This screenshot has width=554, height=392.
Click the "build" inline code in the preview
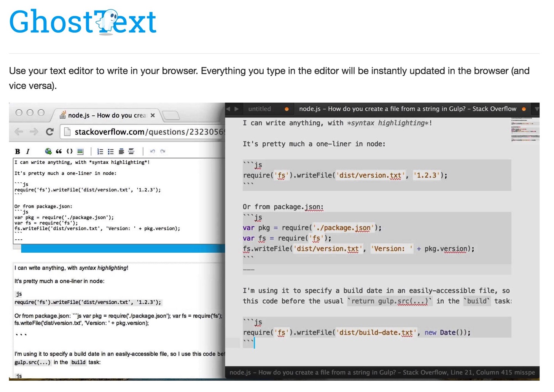coord(78,362)
